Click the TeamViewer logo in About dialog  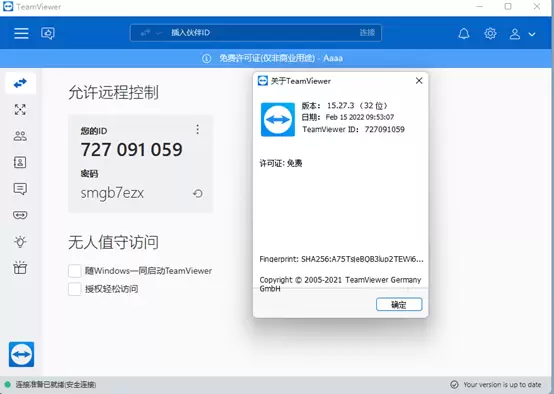click(x=278, y=119)
